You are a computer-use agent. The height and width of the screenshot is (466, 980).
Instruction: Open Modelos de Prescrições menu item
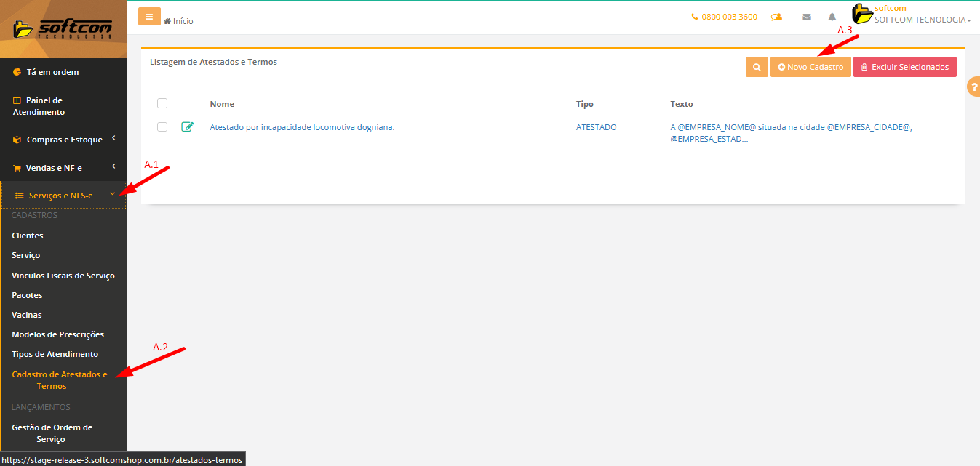pyautogui.click(x=58, y=334)
